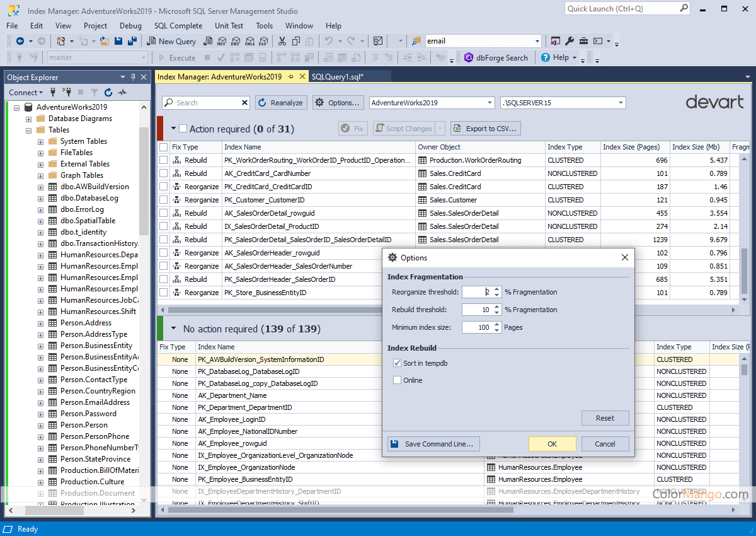
Task: Click the Options... button in Index Manager
Action: tap(338, 103)
